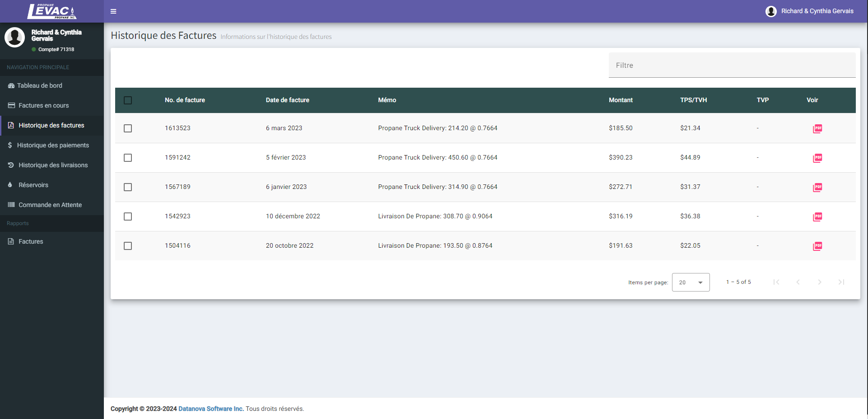Screen dimensions: 868x419
Task: Click the Historique des livraisons history icon
Action: pos(11,165)
